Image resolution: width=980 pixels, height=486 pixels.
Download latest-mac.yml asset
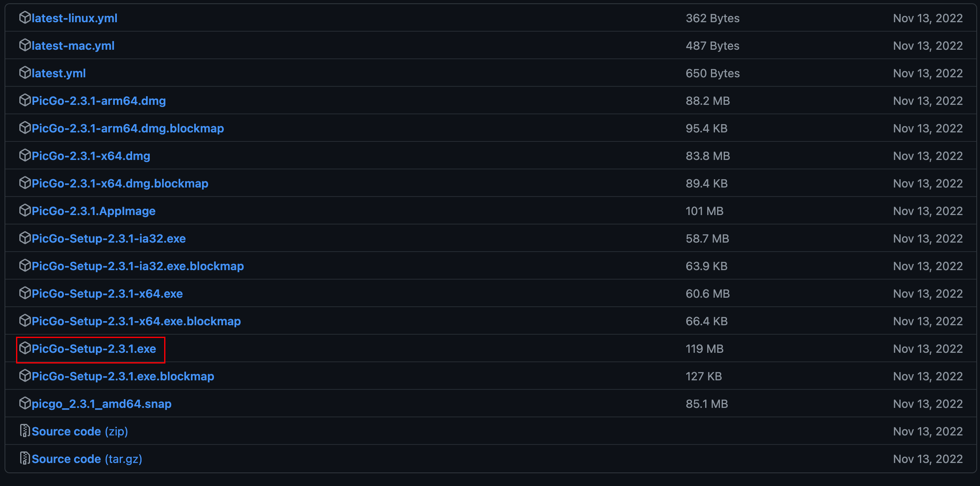[73, 46]
